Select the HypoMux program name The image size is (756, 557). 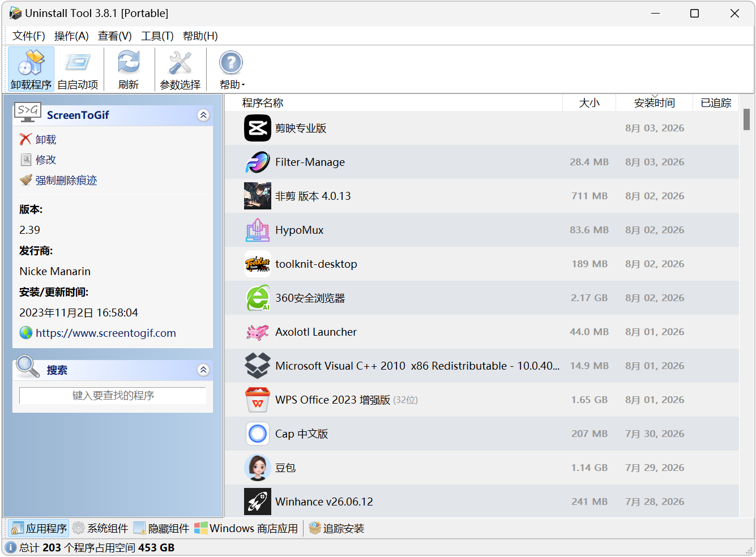(x=300, y=230)
